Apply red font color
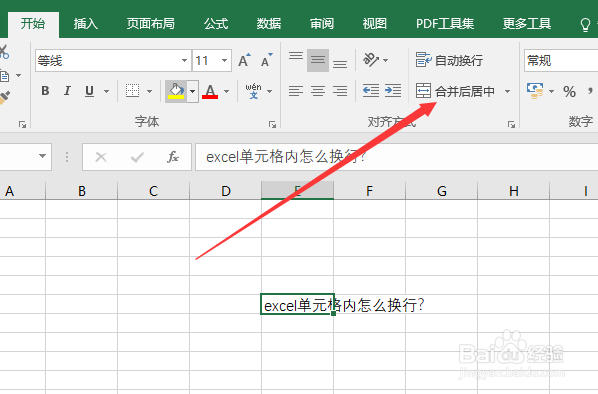This screenshot has height=394, width=598. pos(210,91)
